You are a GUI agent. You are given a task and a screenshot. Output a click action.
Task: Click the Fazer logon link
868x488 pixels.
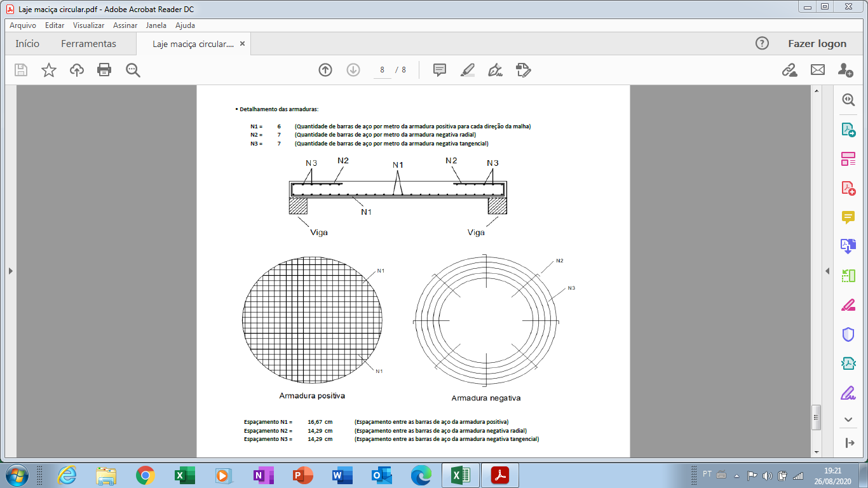pos(817,44)
